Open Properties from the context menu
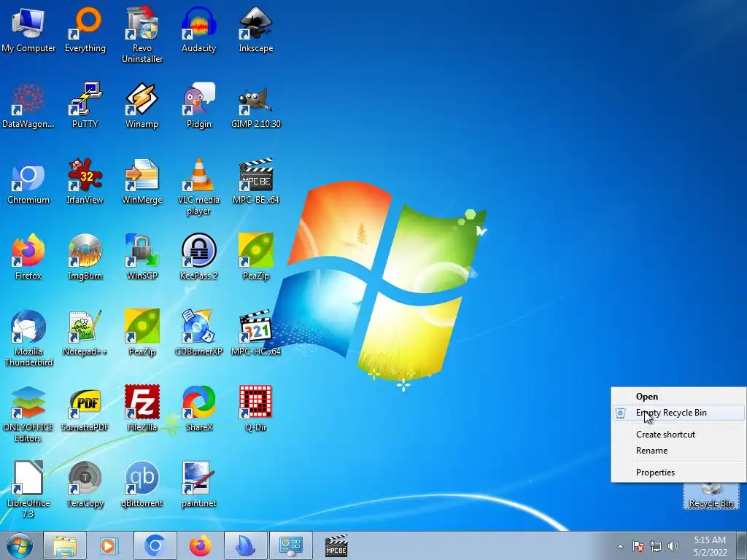This screenshot has width=747, height=560. click(678, 472)
